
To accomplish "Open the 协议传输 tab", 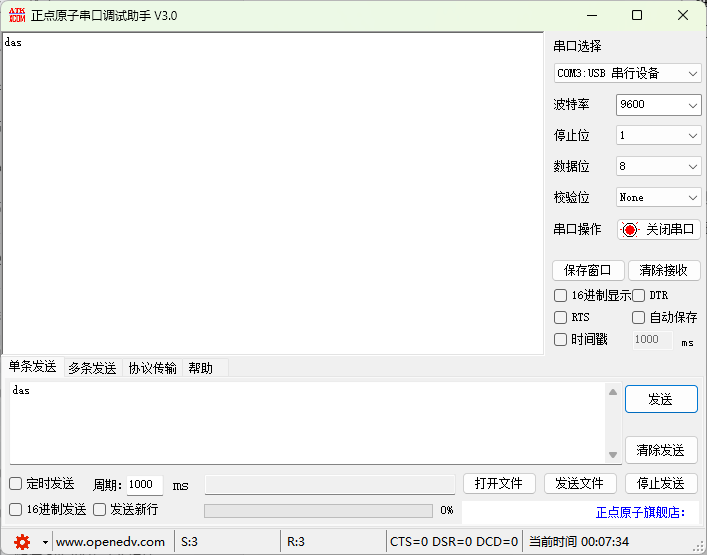I will point(152,368).
